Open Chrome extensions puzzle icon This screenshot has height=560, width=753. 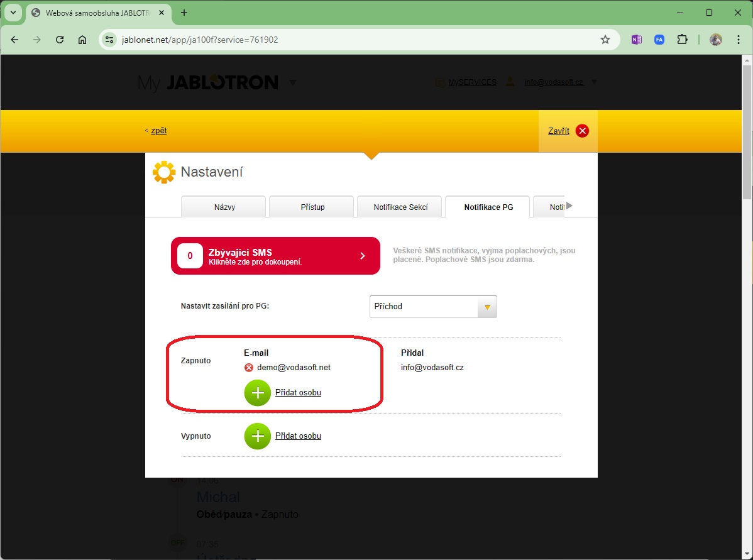pyautogui.click(x=682, y=40)
